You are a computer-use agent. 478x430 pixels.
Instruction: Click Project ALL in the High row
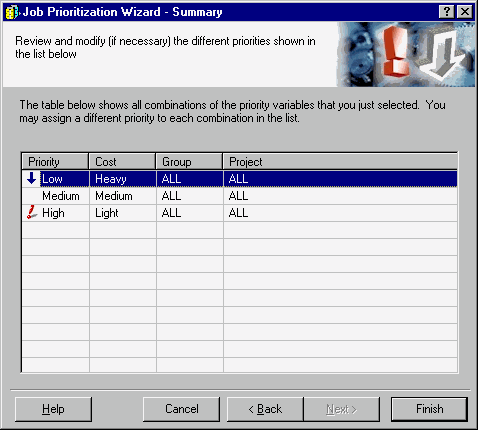click(340, 213)
